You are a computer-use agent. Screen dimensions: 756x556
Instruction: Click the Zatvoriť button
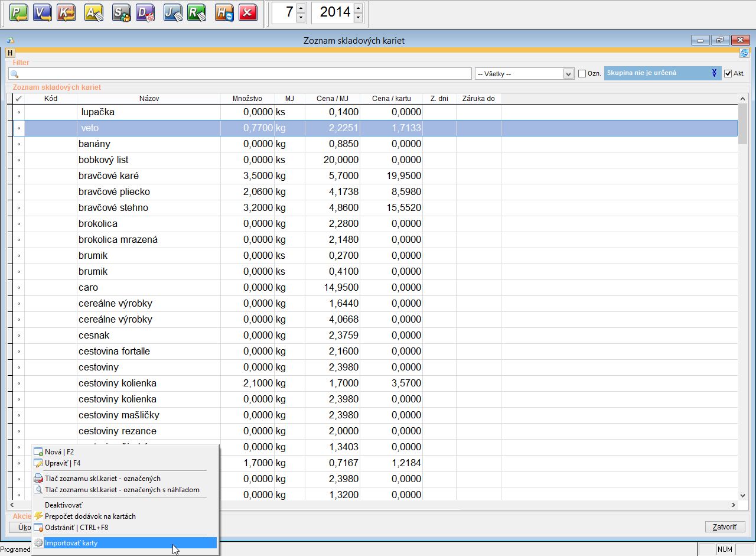[725, 527]
